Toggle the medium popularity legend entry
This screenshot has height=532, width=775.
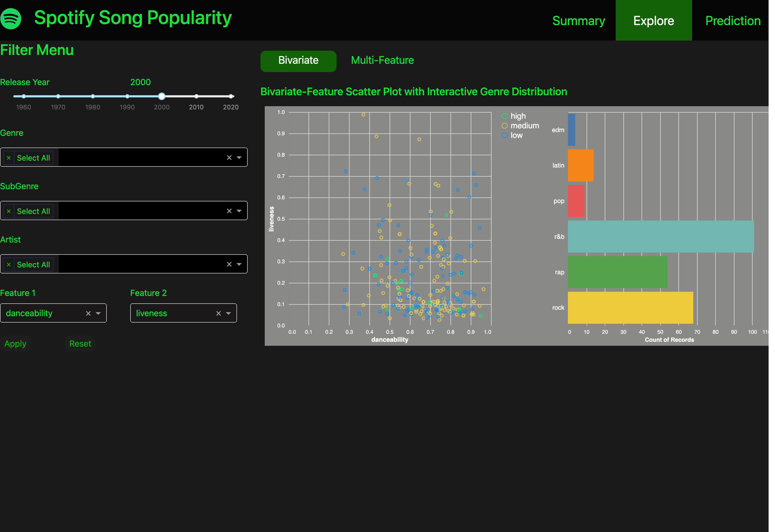[x=505, y=126]
